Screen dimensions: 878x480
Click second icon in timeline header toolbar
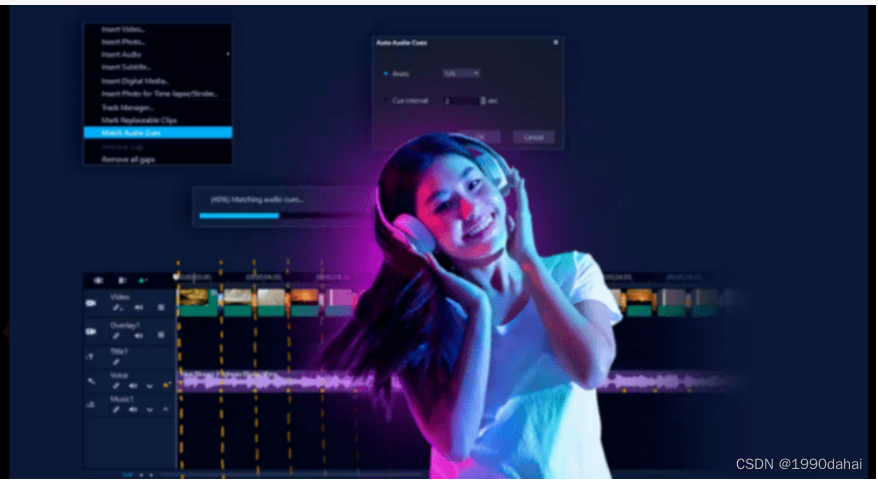[x=122, y=280]
